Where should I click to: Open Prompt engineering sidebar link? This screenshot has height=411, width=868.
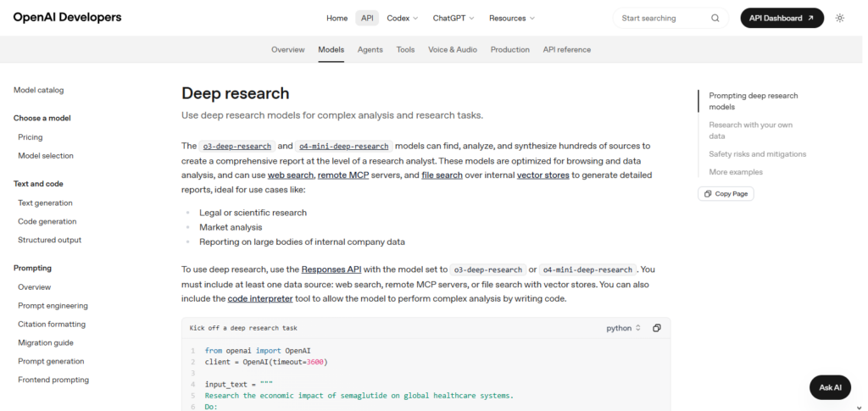pyautogui.click(x=53, y=306)
